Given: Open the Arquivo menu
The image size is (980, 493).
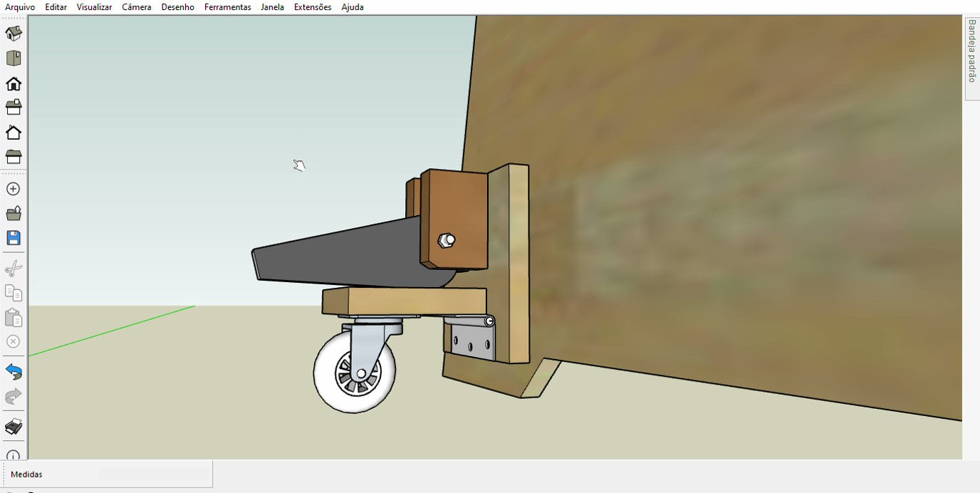Looking at the screenshot, I should [x=20, y=7].
